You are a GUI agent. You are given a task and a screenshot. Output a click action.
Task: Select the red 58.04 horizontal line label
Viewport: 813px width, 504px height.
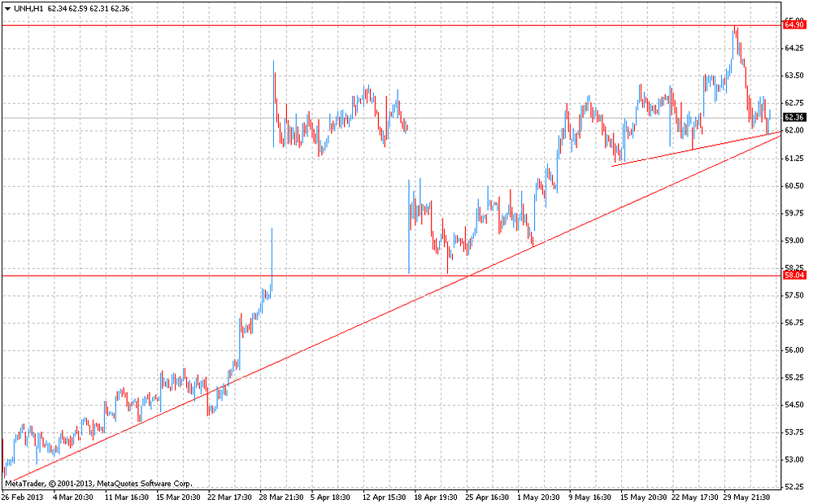point(795,276)
